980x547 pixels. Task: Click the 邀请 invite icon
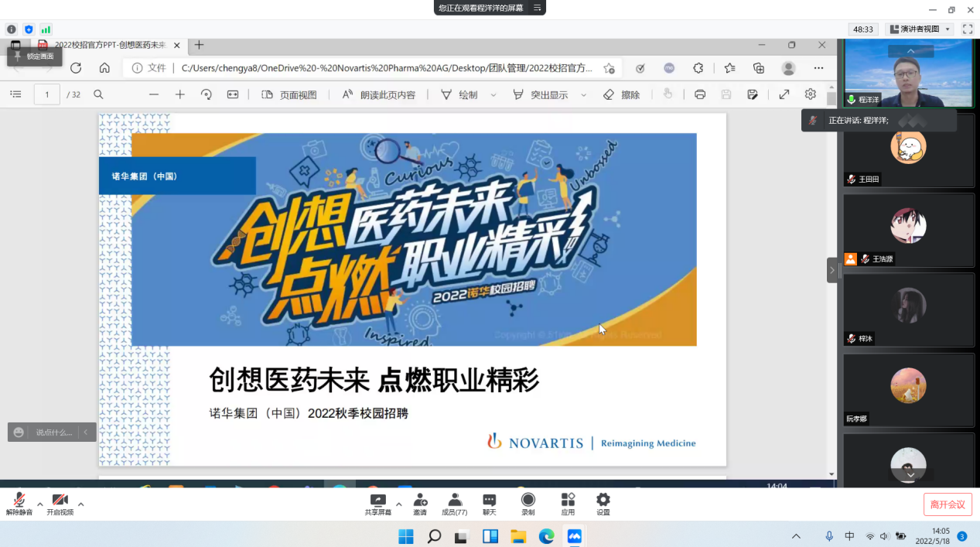419,504
